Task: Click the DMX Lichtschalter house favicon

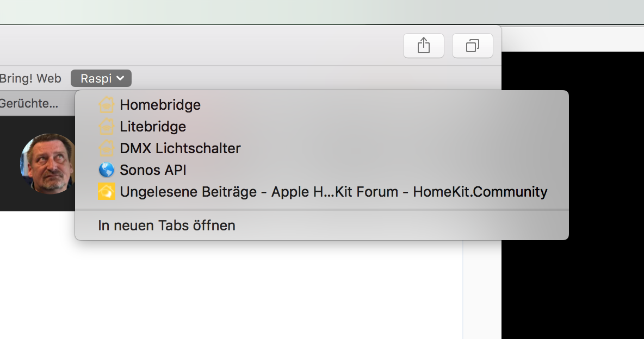Action: 107,148
